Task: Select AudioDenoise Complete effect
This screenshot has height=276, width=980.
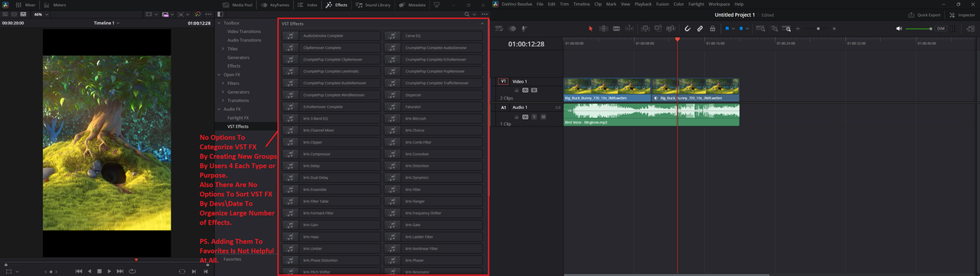Action: point(331,36)
